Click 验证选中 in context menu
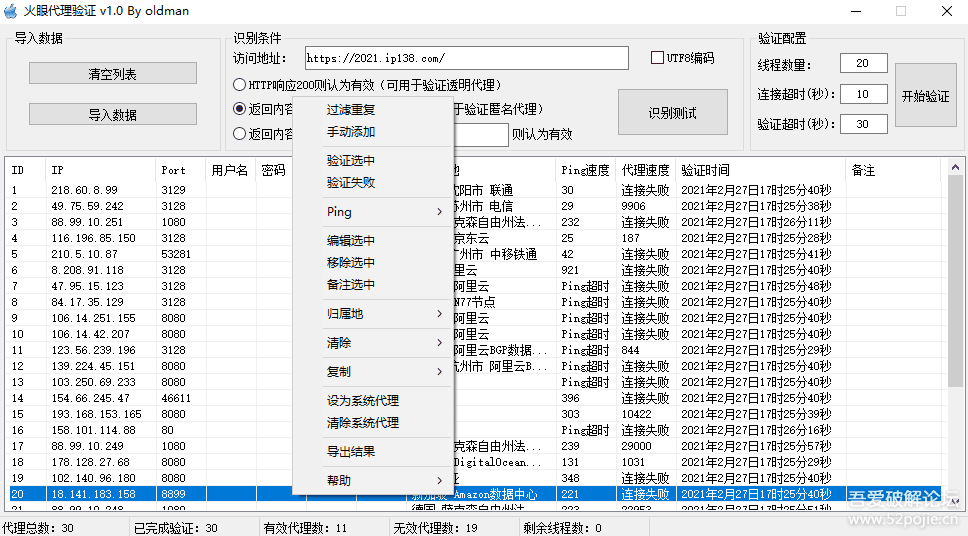Image resolution: width=968 pixels, height=536 pixels. pos(351,161)
